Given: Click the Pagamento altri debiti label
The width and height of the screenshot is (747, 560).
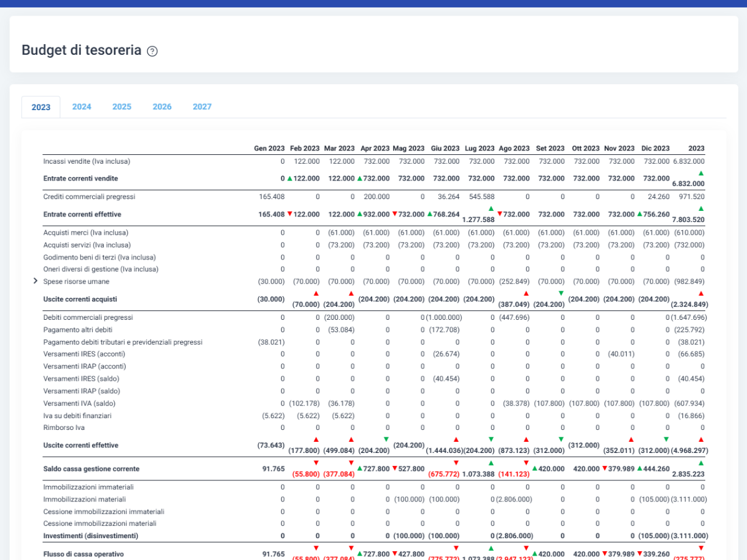Looking at the screenshot, I should tap(78, 330).
